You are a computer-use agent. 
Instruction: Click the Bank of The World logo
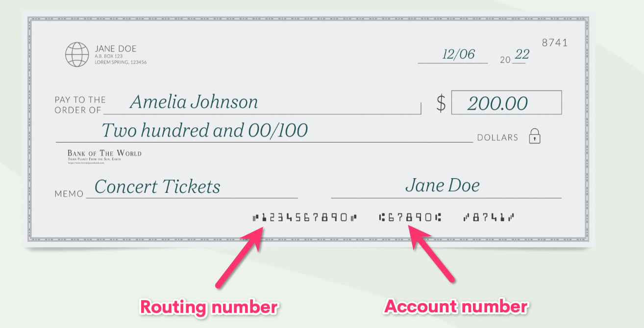(x=104, y=156)
